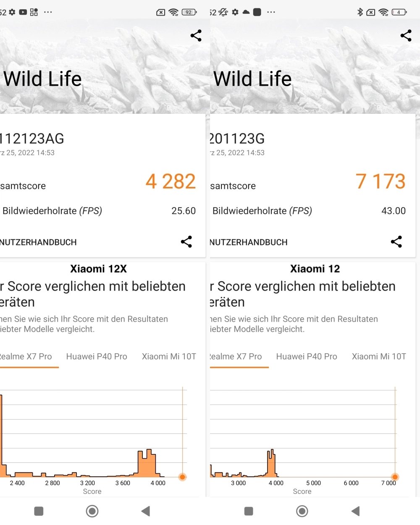Viewport: 420px width, 525px height.
Task: Tap the back triangle in the right screenshot
Action: coord(356,511)
